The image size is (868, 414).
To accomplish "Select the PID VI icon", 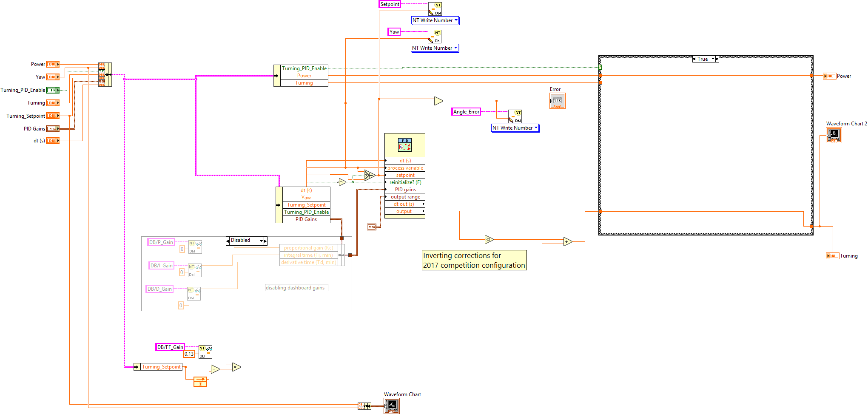I will pos(404,145).
